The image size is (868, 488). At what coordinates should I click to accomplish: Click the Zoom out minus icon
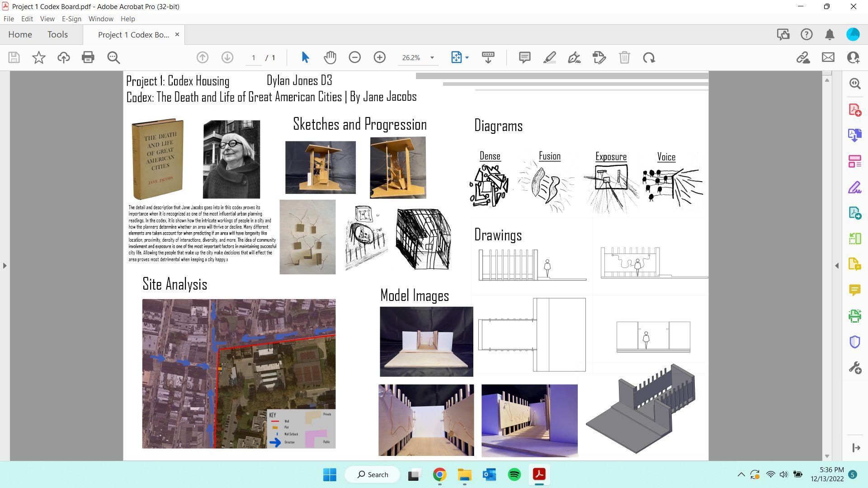pos(355,57)
